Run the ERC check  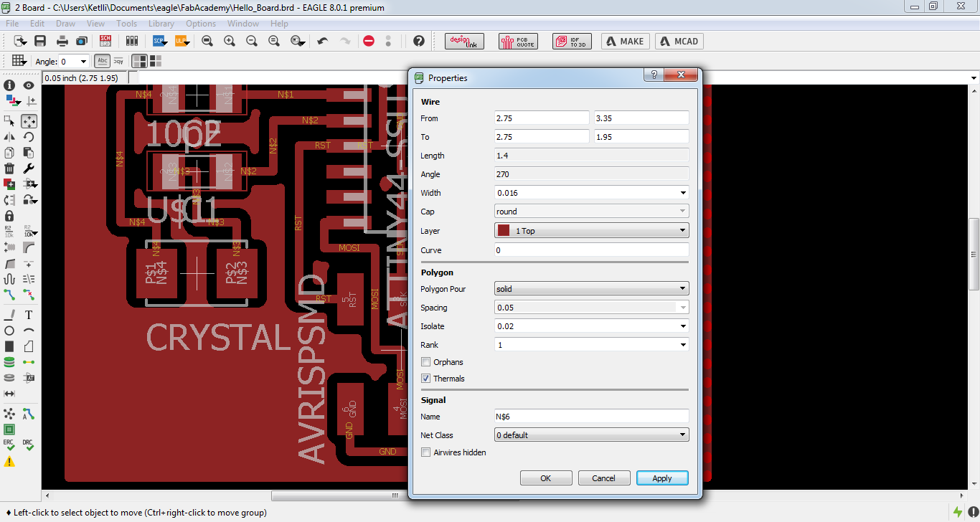click(9, 445)
